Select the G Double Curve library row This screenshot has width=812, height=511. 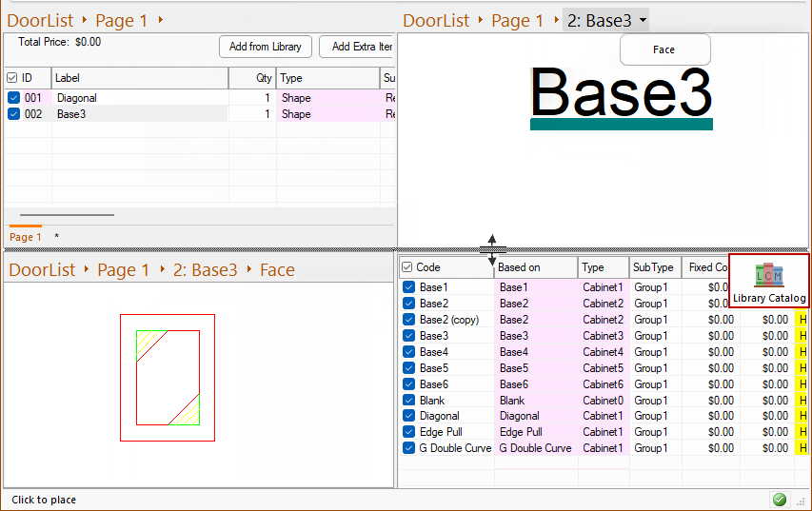(x=455, y=448)
